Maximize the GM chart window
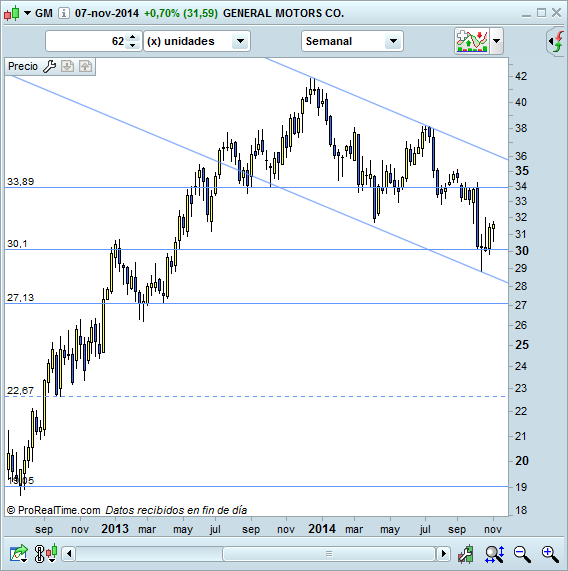This screenshot has width=568, height=571. pos(541,13)
